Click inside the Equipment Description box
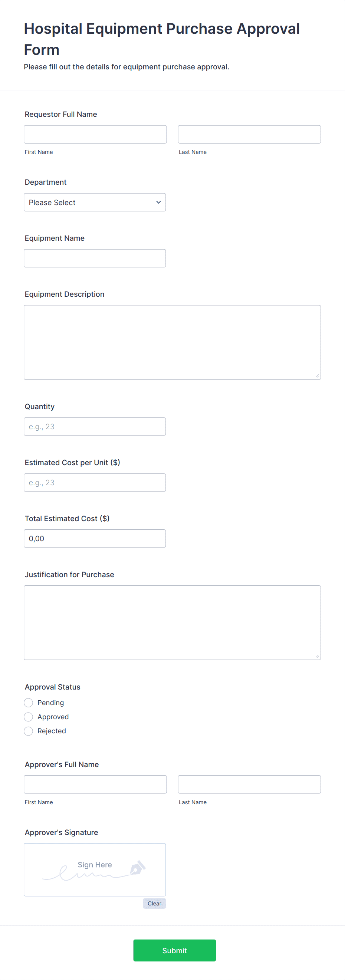This screenshot has width=345, height=980. click(172, 342)
